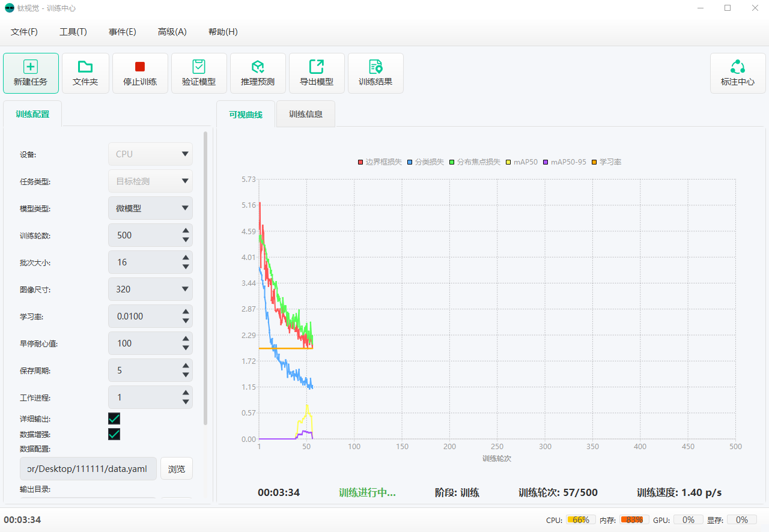Open Training Results (训练结果) icon
Screen dimensions: 769x532
pos(375,73)
